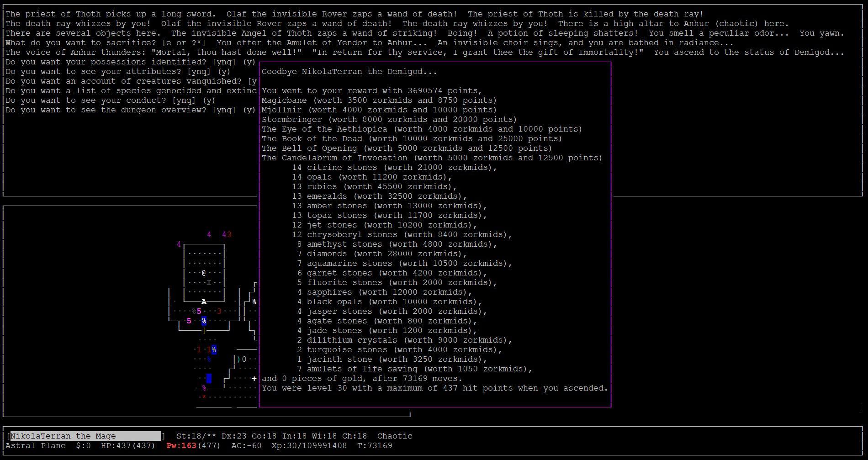Select the HP:437(437) hit points indicator

click(x=128, y=446)
